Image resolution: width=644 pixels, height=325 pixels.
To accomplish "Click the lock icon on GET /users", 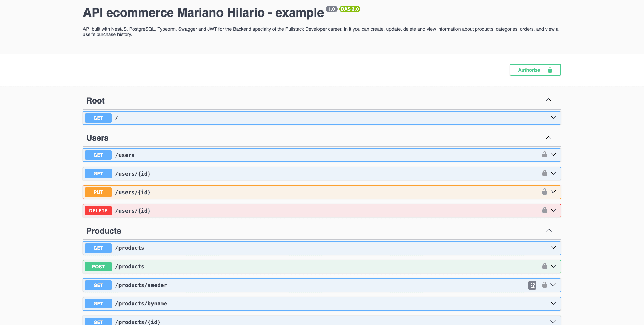I will 544,155.
